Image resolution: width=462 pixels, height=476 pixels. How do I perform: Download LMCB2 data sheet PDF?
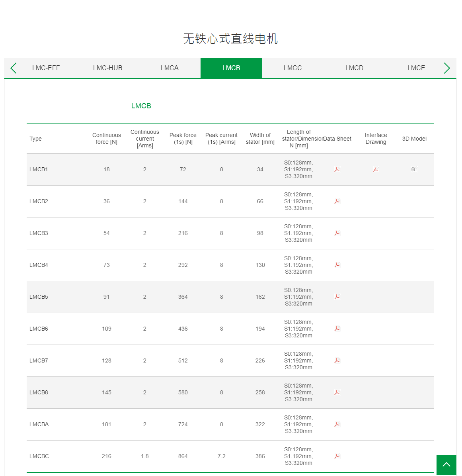pyautogui.click(x=337, y=201)
